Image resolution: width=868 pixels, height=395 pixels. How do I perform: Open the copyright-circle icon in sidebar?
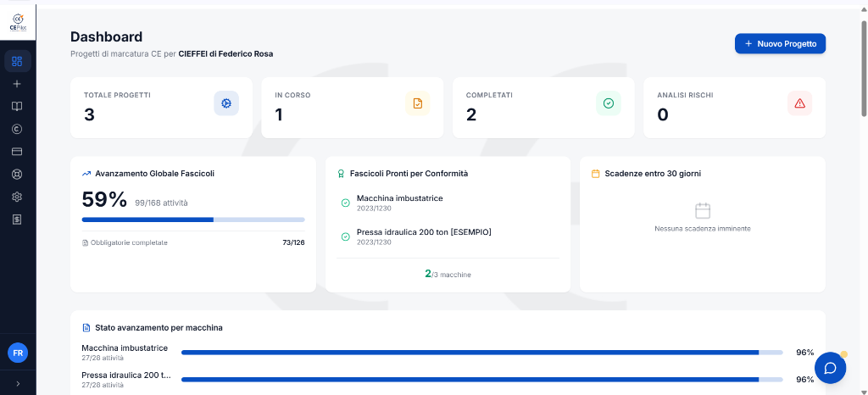[x=17, y=129]
